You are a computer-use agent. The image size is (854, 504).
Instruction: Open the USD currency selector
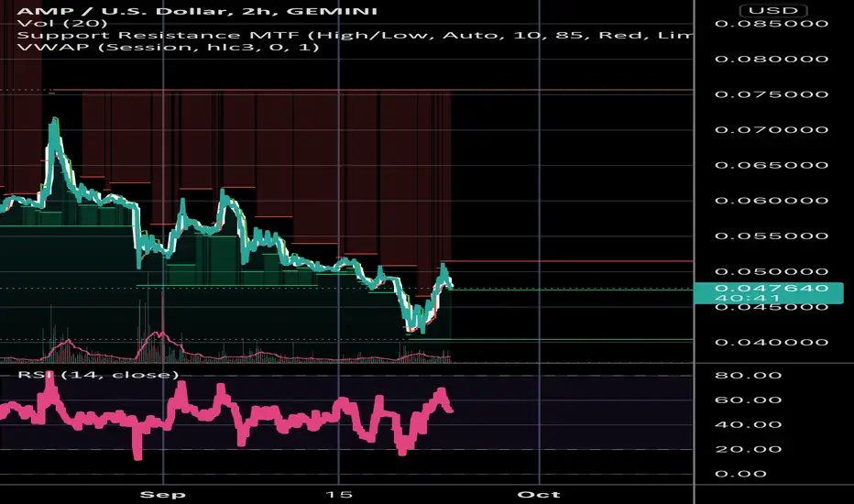coord(772,10)
